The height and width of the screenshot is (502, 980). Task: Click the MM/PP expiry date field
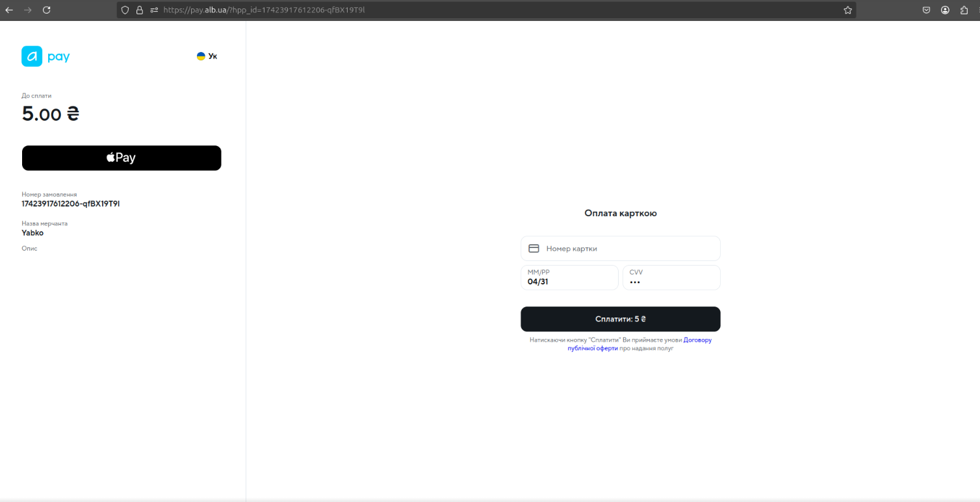click(569, 278)
